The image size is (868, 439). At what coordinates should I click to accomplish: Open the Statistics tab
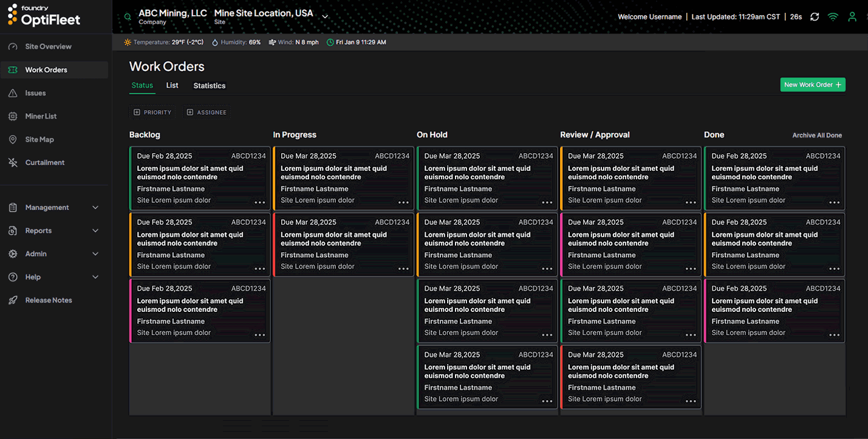pos(209,86)
